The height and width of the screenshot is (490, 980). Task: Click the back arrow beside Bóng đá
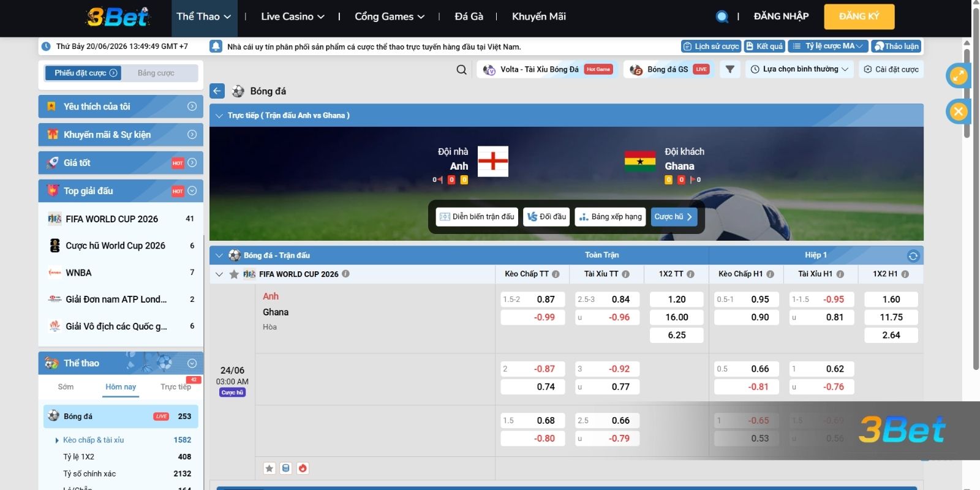pos(217,91)
